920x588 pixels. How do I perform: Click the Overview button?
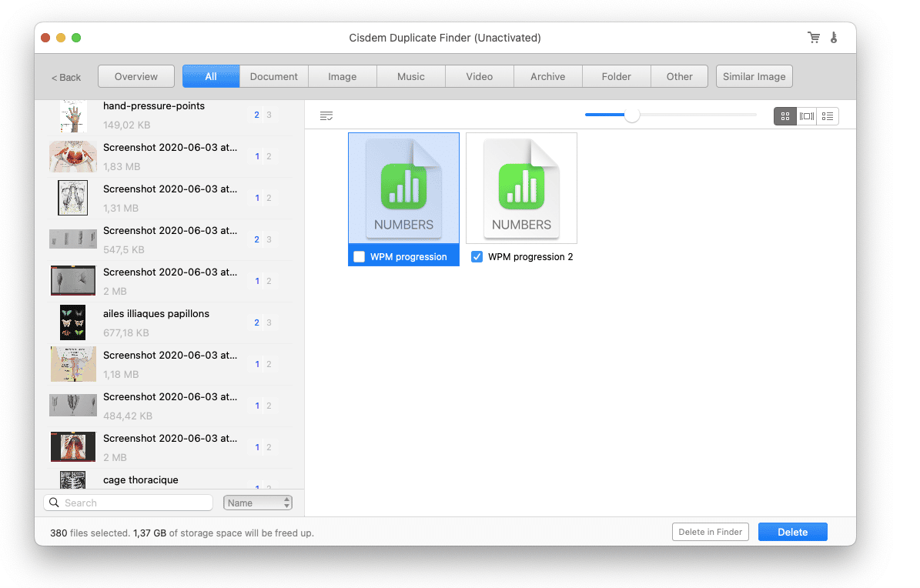click(135, 76)
